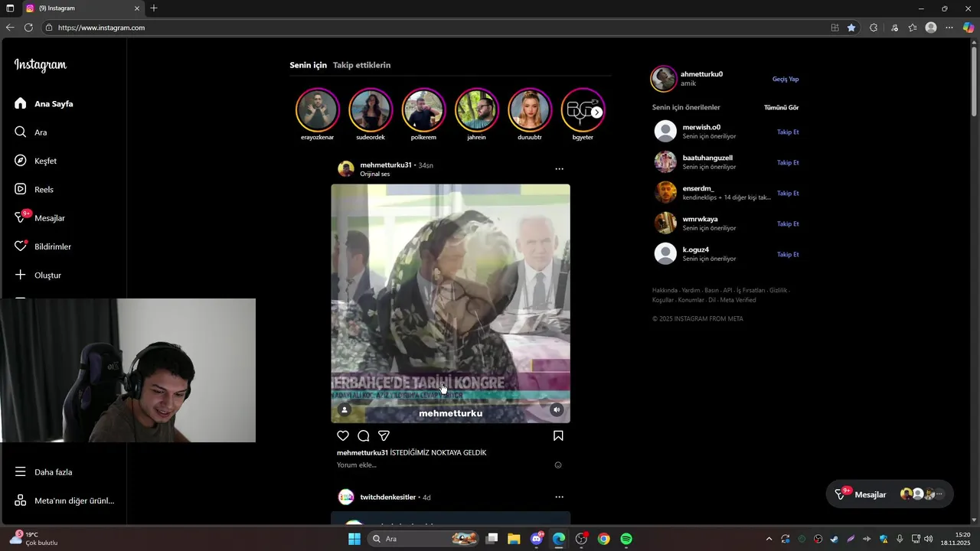The image size is (980, 551).
Task: Like the mehmetturku31 post
Action: (343, 436)
